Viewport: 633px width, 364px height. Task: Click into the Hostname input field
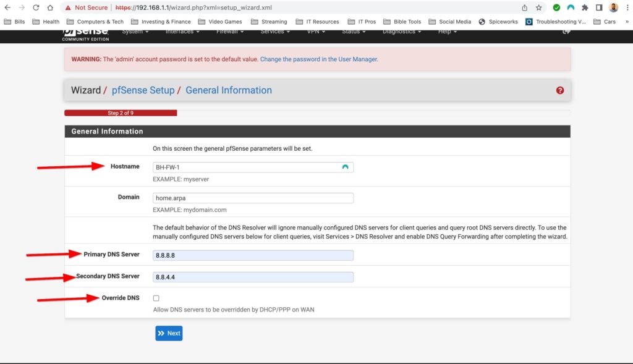pos(253,167)
